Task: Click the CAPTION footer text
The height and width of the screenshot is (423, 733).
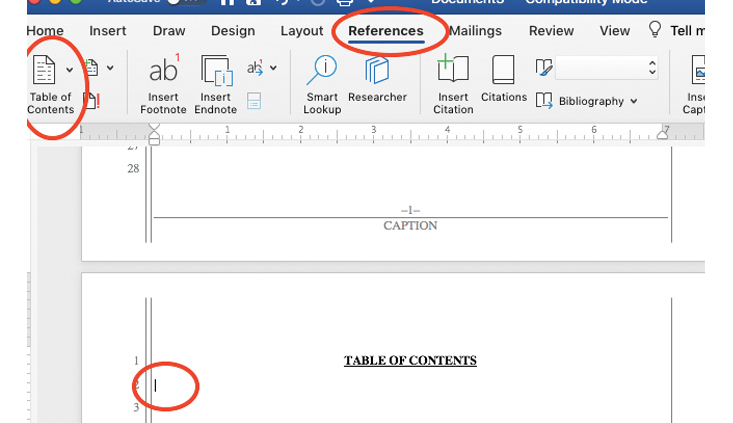Action: pyautogui.click(x=410, y=226)
